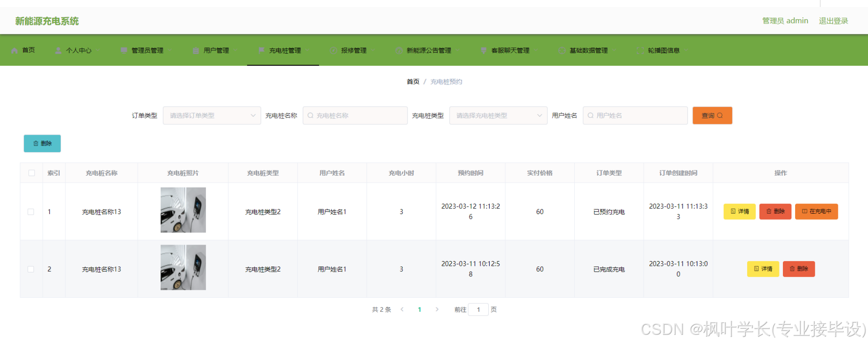868x344 pixels.
Task: Expand the 管理员管理 menu arrow
Action: pyautogui.click(x=170, y=51)
